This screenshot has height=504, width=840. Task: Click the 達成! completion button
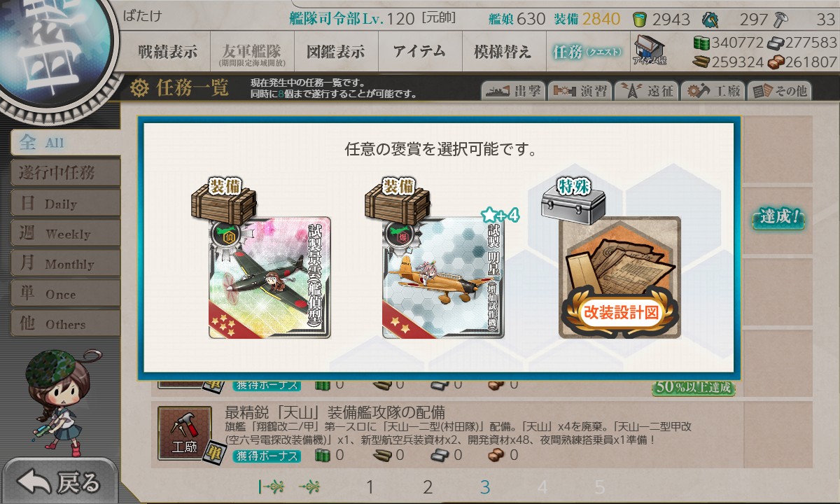pyautogui.click(x=778, y=217)
